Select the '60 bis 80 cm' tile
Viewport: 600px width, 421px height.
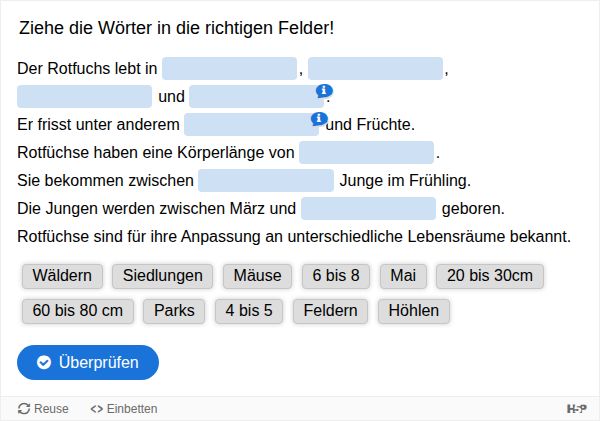click(77, 311)
